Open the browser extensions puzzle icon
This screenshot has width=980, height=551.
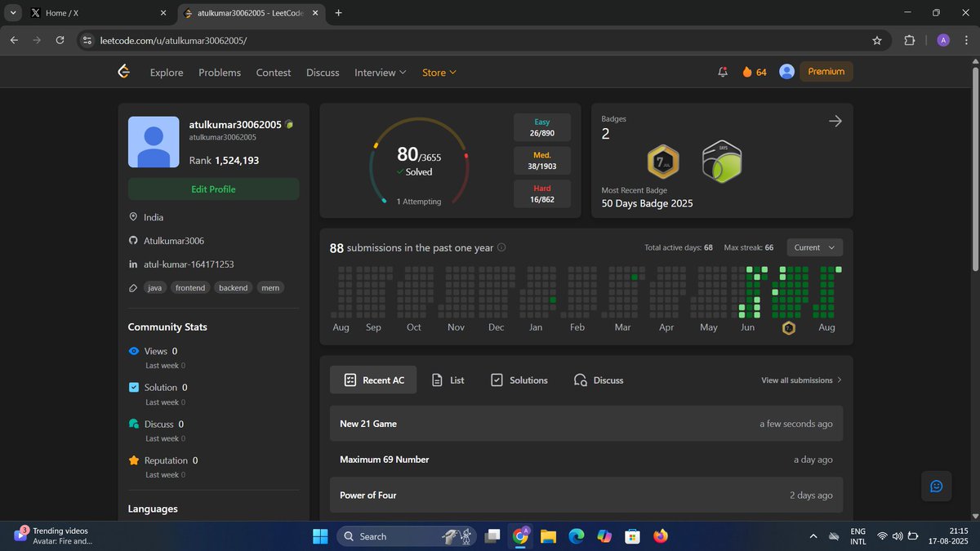(909, 40)
